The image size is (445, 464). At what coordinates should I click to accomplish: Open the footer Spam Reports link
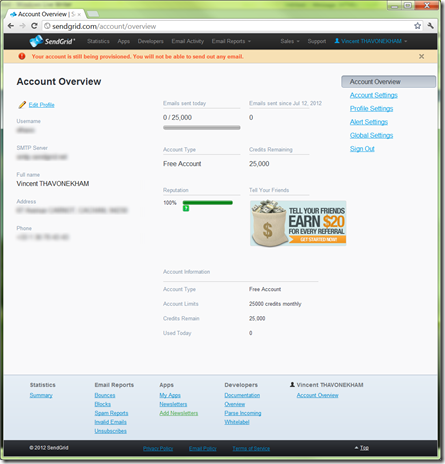pos(111,413)
